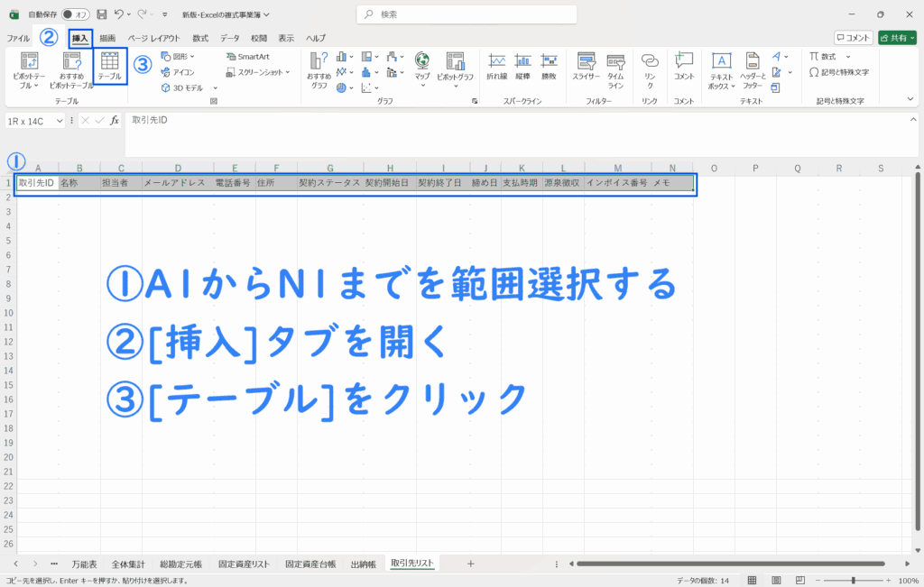Click the 共有 (Share) button
The width and height of the screenshot is (924, 587).
point(897,38)
